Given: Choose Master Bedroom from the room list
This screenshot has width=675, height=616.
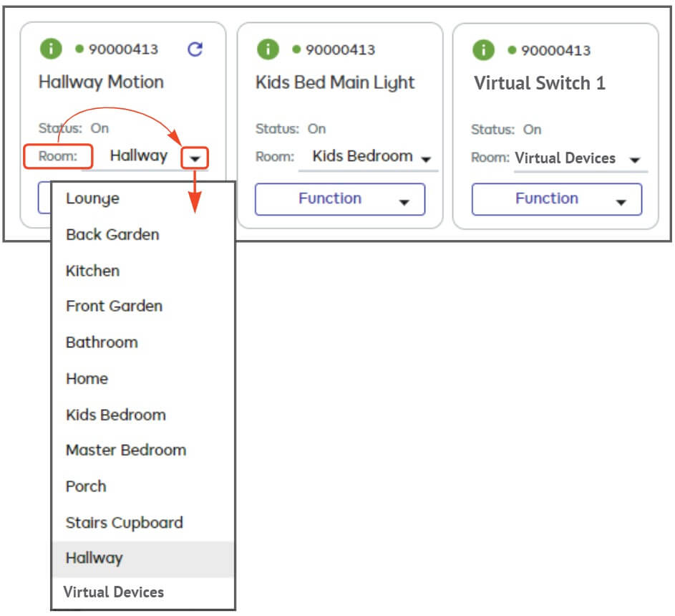Looking at the screenshot, I should click(x=126, y=450).
